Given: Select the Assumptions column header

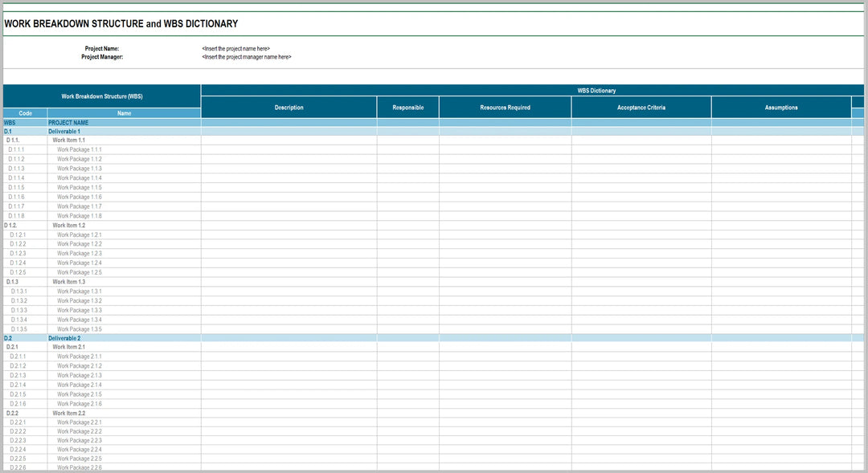Looking at the screenshot, I should point(780,108).
